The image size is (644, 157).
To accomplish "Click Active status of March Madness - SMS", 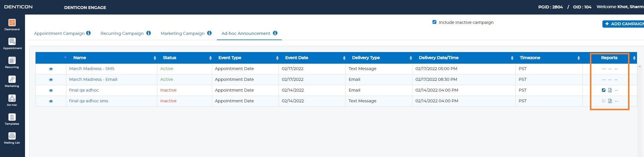I will click(x=166, y=69).
